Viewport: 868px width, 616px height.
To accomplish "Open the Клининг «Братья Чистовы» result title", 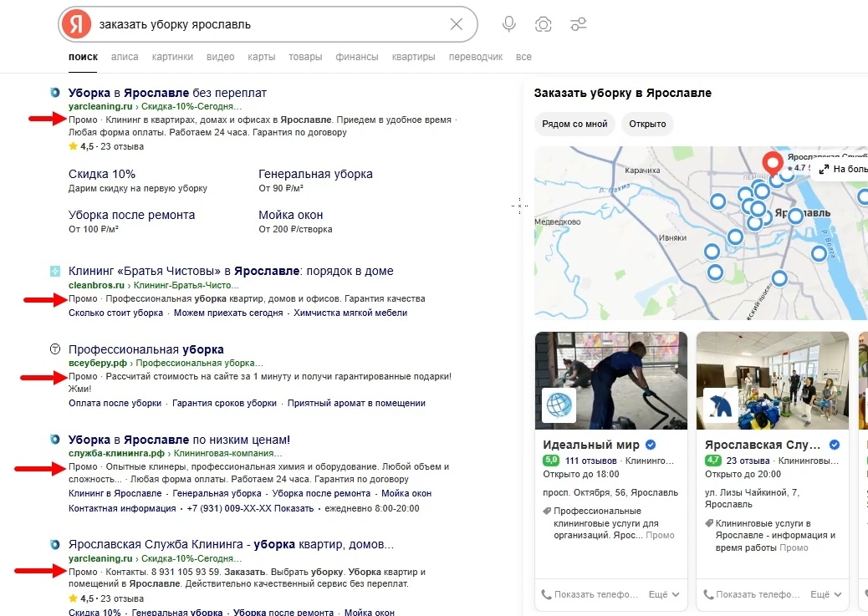I will tap(231, 271).
